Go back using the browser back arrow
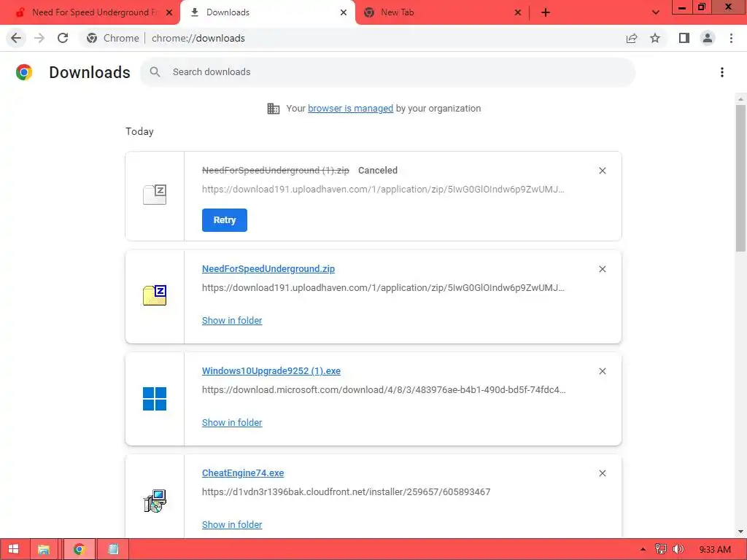Screen dimensions: 747x560 click(16, 38)
